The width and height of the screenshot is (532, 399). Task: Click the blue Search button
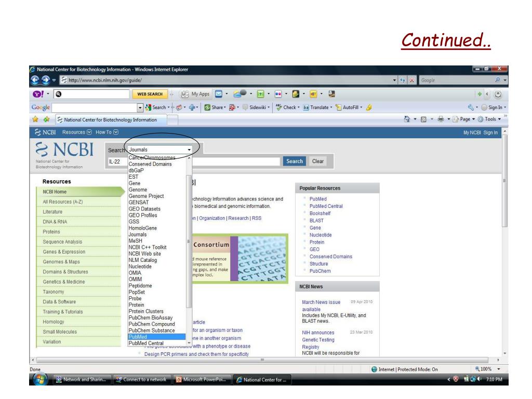coord(294,161)
